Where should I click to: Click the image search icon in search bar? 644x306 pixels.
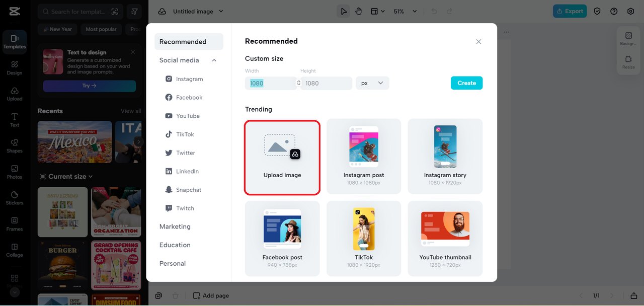(x=115, y=12)
